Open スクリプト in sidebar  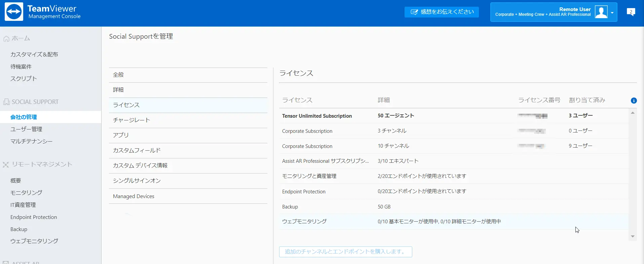24,79
